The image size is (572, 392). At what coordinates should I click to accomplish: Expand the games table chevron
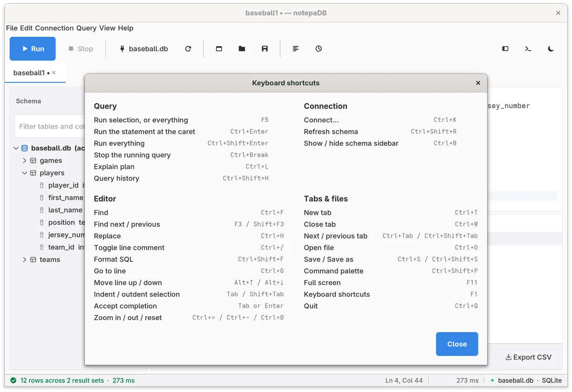tap(25, 161)
